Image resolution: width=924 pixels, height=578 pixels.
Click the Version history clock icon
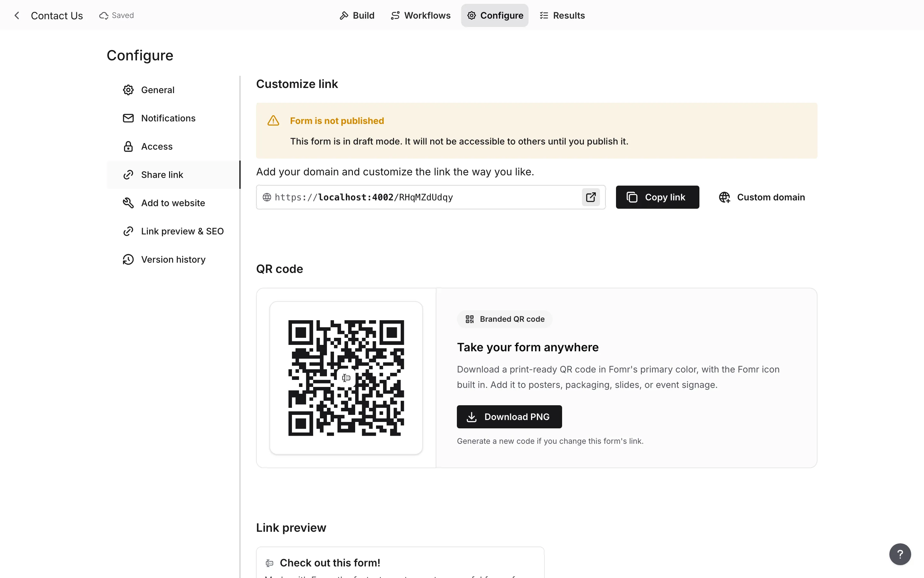128,259
